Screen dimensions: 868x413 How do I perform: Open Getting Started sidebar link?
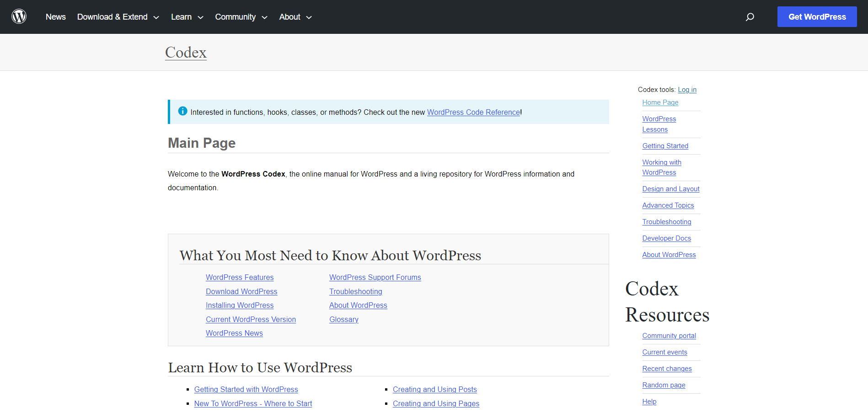[665, 146]
